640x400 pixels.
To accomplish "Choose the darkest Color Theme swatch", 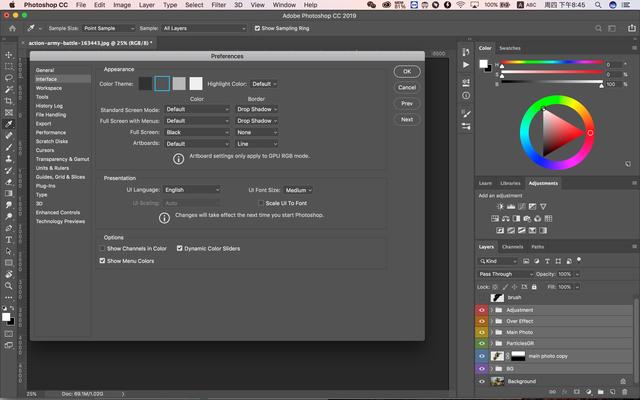I will coord(145,84).
